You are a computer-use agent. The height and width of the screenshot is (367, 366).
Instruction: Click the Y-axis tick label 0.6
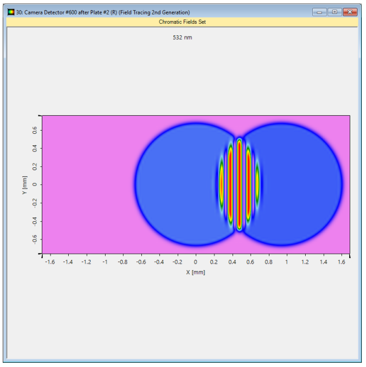[35, 130]
